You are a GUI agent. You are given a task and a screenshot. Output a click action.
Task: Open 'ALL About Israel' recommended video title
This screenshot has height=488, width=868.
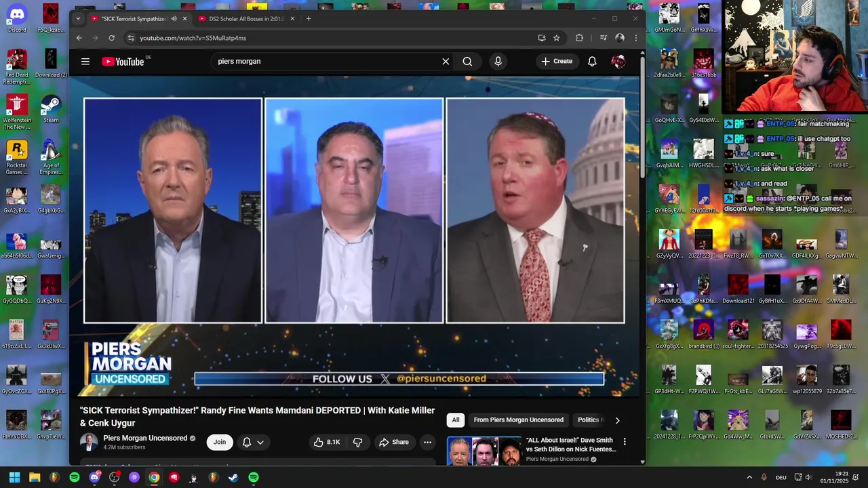point(571,445)
